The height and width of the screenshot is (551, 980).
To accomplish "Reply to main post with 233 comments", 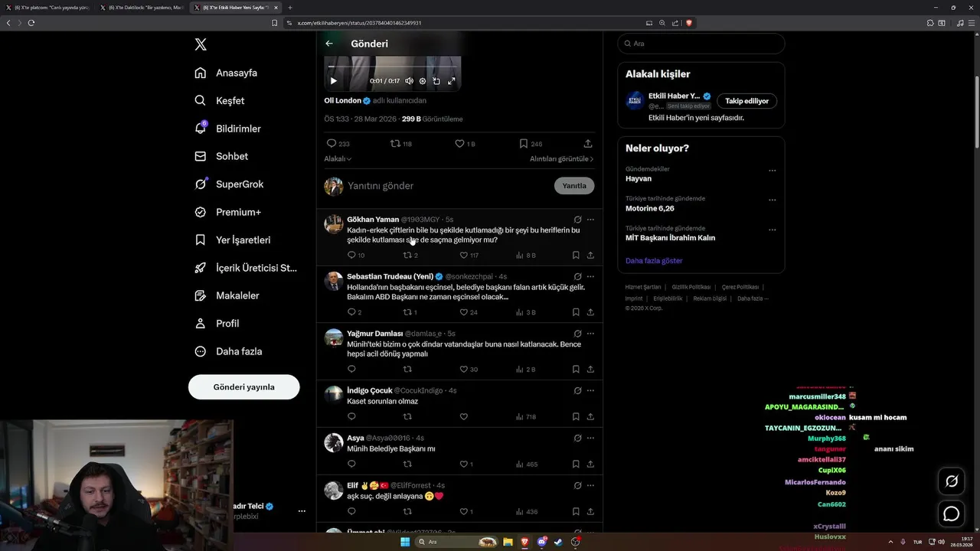I will (338, 143).
